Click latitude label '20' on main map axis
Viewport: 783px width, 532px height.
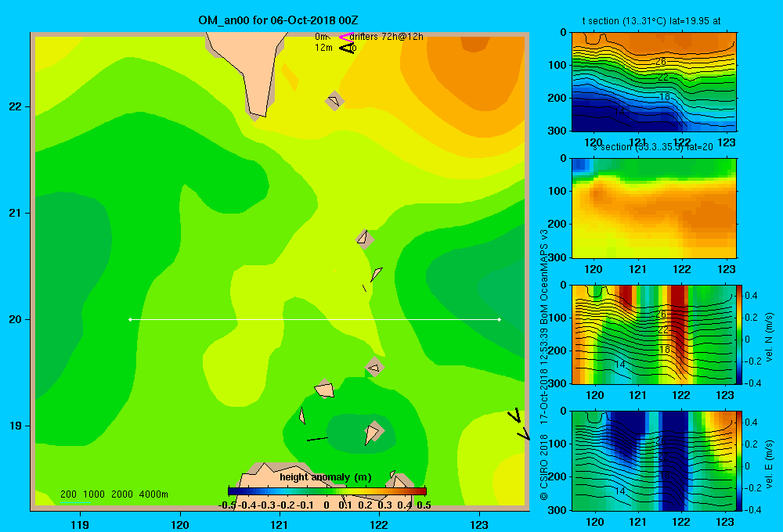tap(16, 319)
